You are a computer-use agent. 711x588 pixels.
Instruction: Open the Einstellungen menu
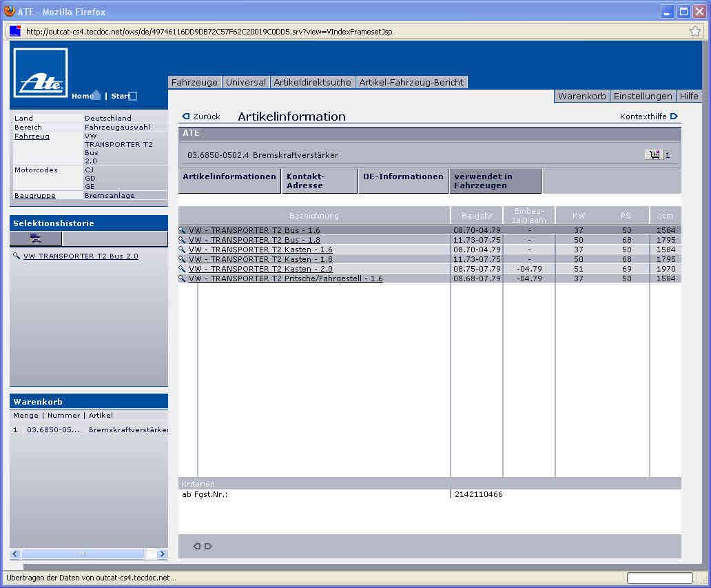pyautogui.click(x=642, y=96)
